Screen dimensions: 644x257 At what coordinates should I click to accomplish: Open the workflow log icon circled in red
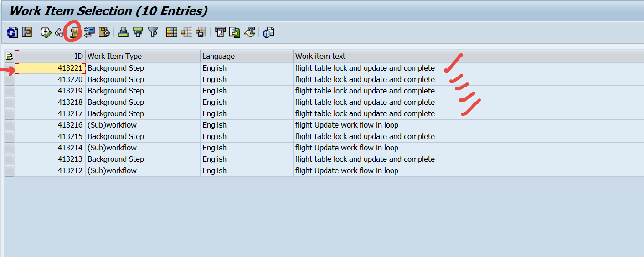74,32
